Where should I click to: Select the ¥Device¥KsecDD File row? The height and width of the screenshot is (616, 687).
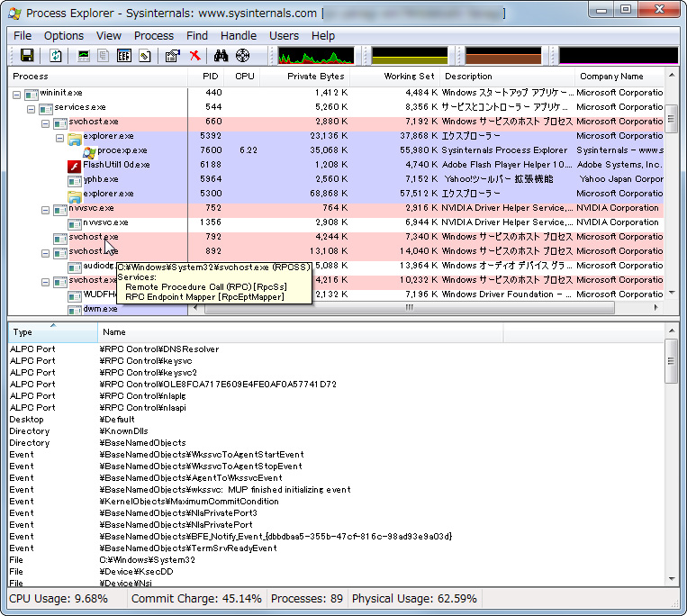click(x=336, y=572)
